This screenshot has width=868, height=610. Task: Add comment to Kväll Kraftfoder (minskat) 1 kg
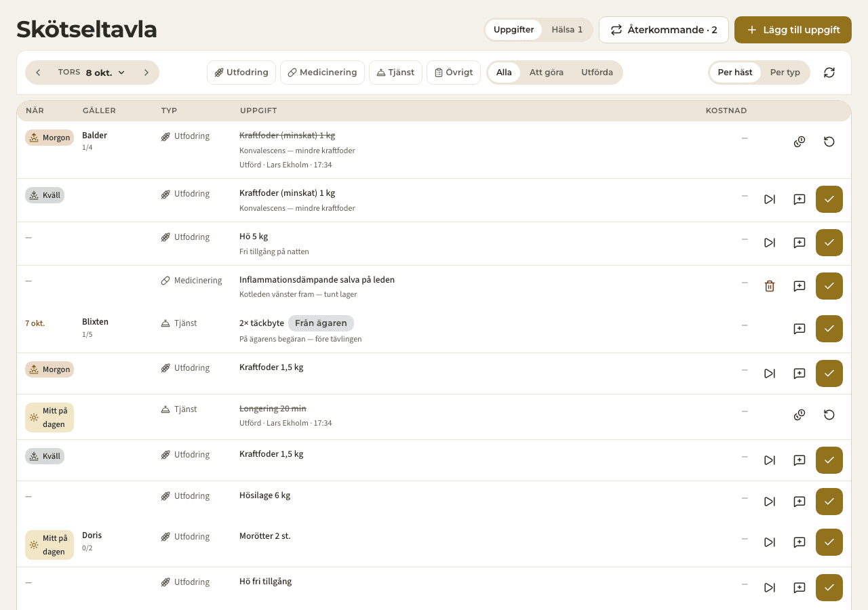click(x=800, y=199)
